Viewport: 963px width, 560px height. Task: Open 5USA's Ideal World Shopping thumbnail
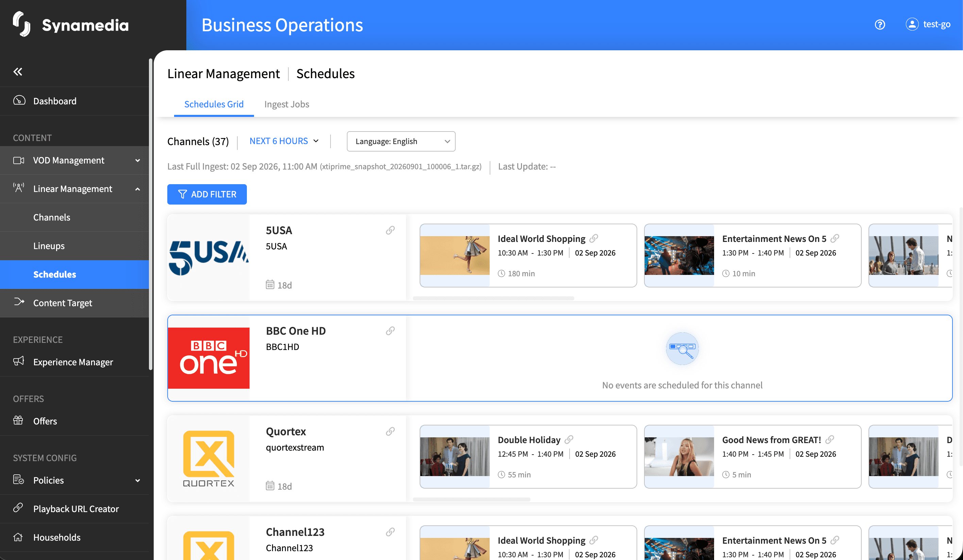454,255
